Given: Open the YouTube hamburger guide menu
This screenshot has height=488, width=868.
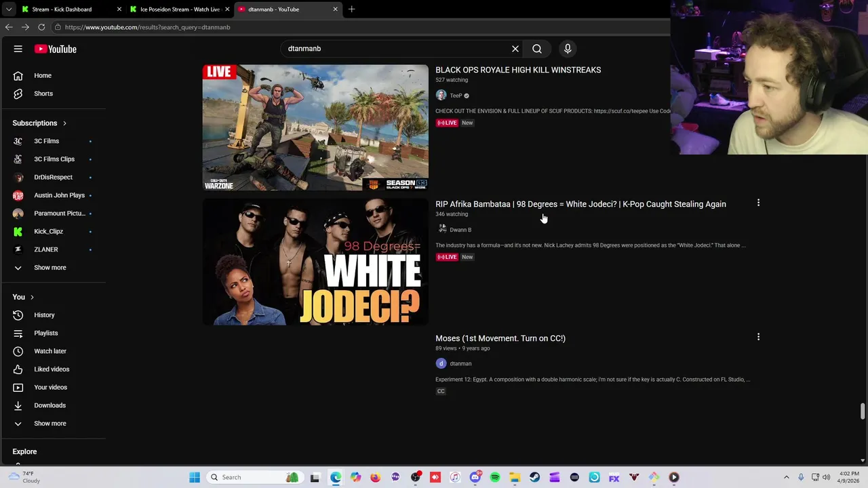Looking at the screenshot, I should pyautogui.click(x=18, y=49).
